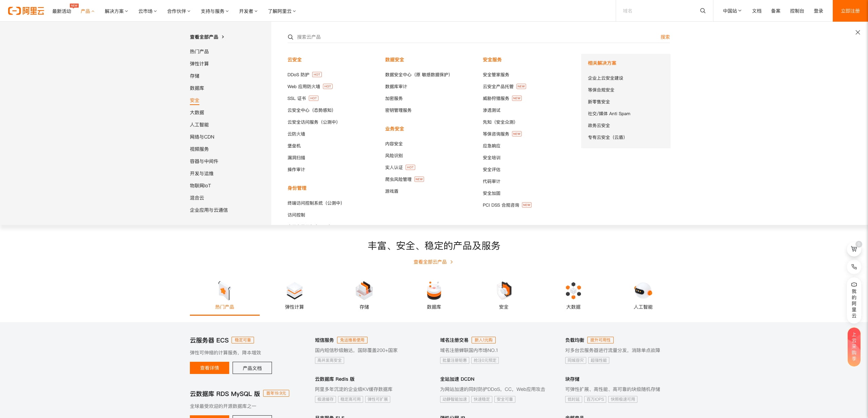Expand the 云市场 dropdown
Image resolution: width=868 pixels, height=418 pixels.
tap(147, 11)
